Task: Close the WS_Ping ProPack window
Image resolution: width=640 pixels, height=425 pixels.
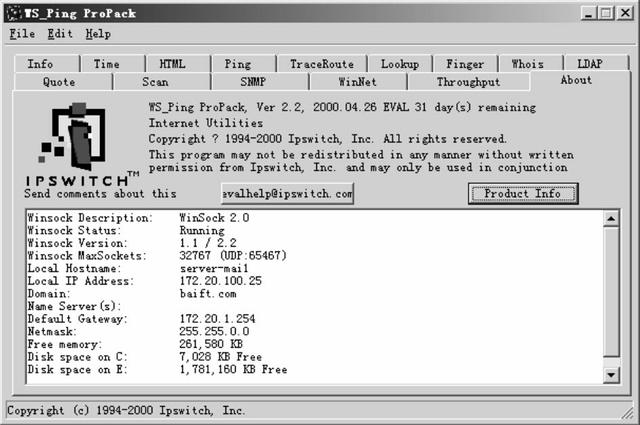Action: [625, 13]
